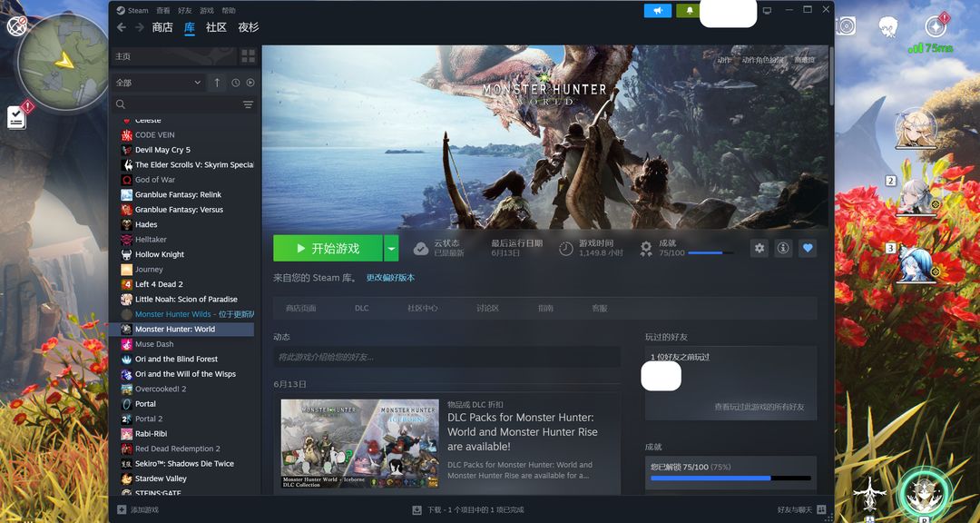The image size is (980, 523).
Task: Click the grid collection view icon beside 主页
Action: pyautogui.click(x=248, y=56)
